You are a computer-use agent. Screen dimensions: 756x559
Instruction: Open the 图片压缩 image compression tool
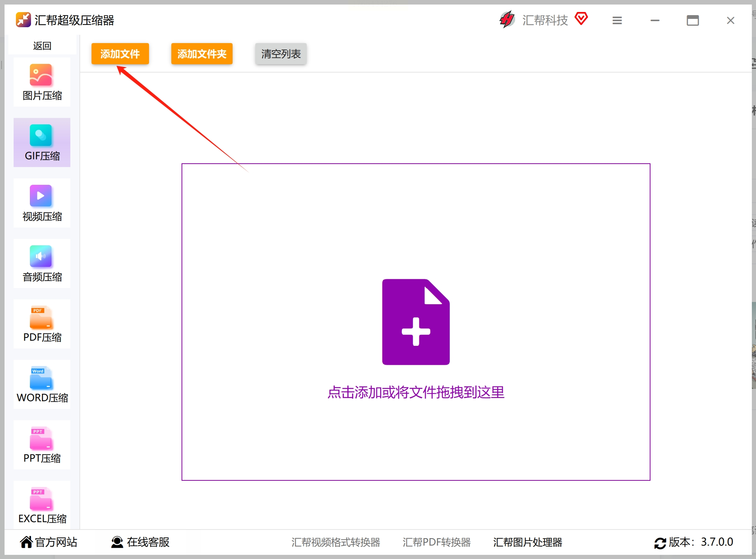42,82
